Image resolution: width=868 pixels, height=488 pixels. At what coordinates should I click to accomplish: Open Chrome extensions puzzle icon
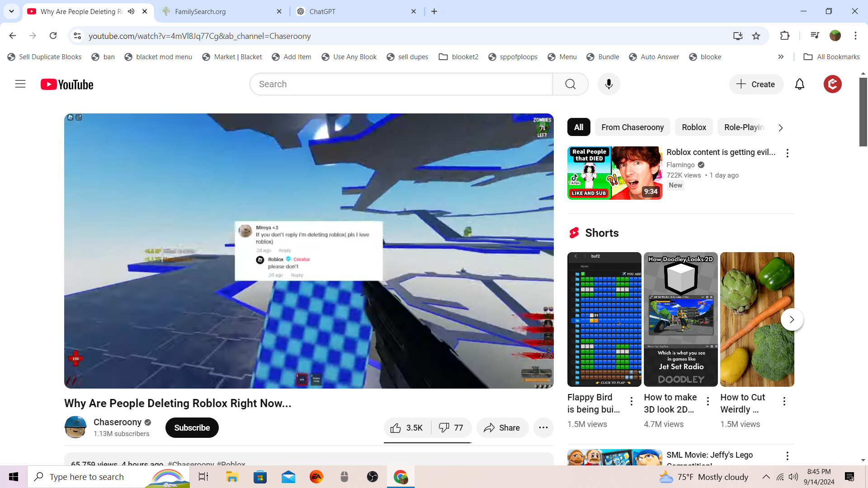point(785,36)
